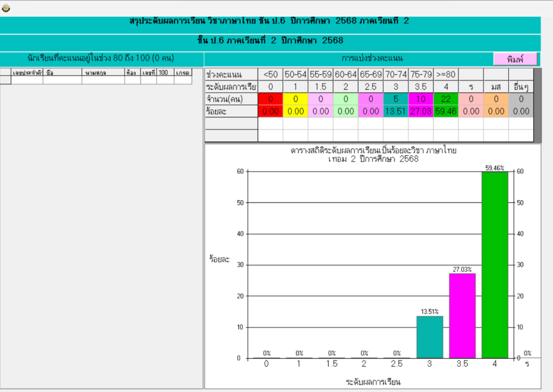Click the vertical scrollbar beside the grade table
Image resolution: width=553 pixels, height=392 pixels.
tap(538, 104)
